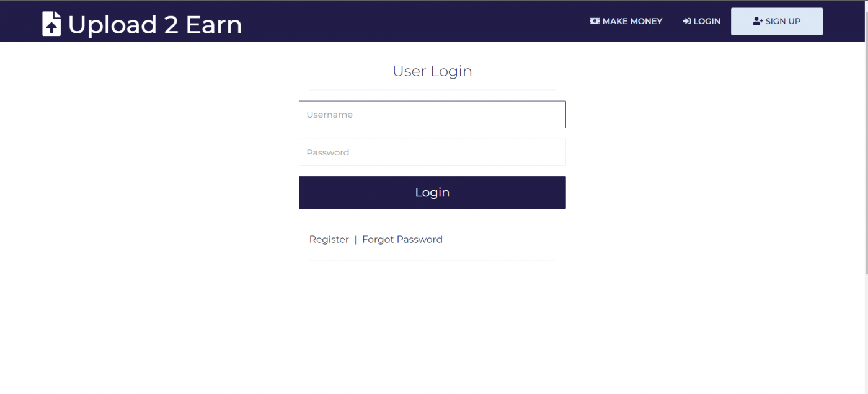The width and height of the screenshot is (868, 394).
Task: Click the divider line below User Login heading
Action: [x=432, y=89]
